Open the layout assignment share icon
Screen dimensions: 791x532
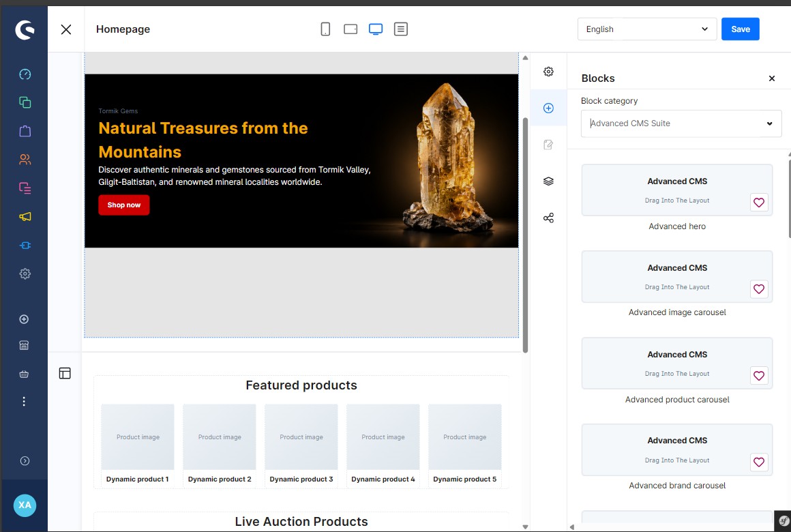point(548,218)
